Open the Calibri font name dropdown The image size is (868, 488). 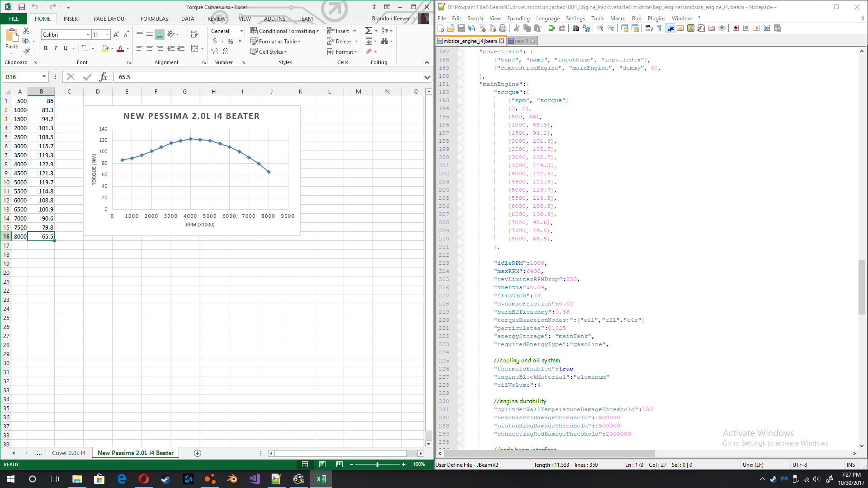click(88, 35)
